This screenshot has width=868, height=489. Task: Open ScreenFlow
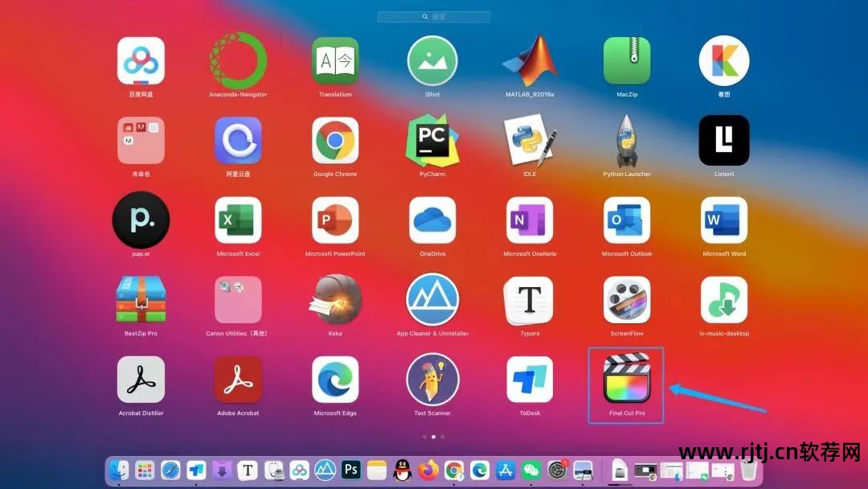(x=627, y=300)
